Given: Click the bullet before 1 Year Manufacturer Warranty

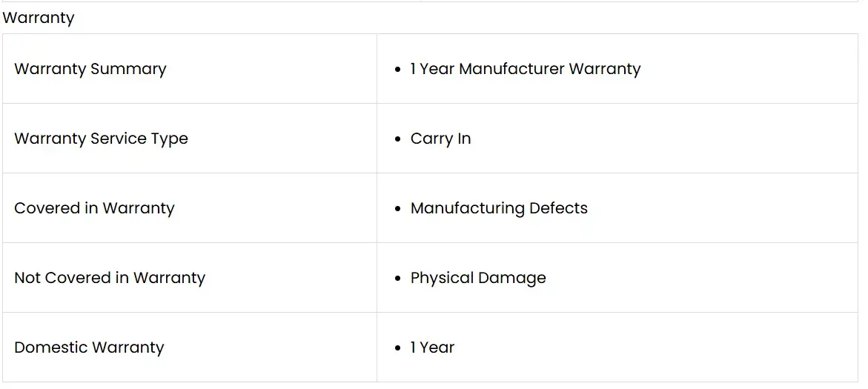Looking at the screenshot, I should [x=399, y=70].
